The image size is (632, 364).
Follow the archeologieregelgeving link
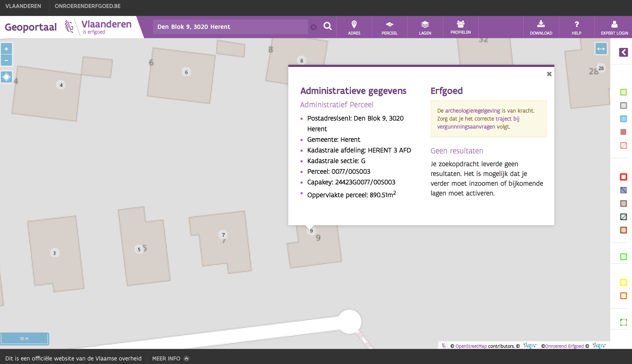472,110
